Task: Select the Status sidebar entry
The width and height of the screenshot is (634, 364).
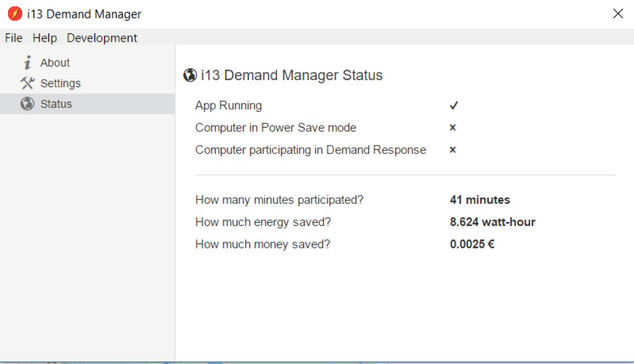Action: pos(56,104)
